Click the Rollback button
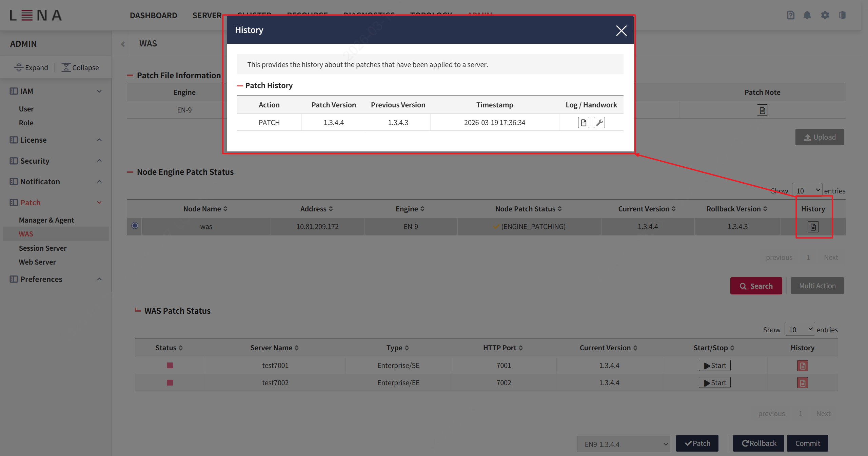Image resolution: width=868 pixels, height=456 pixels. pos(758,443)
